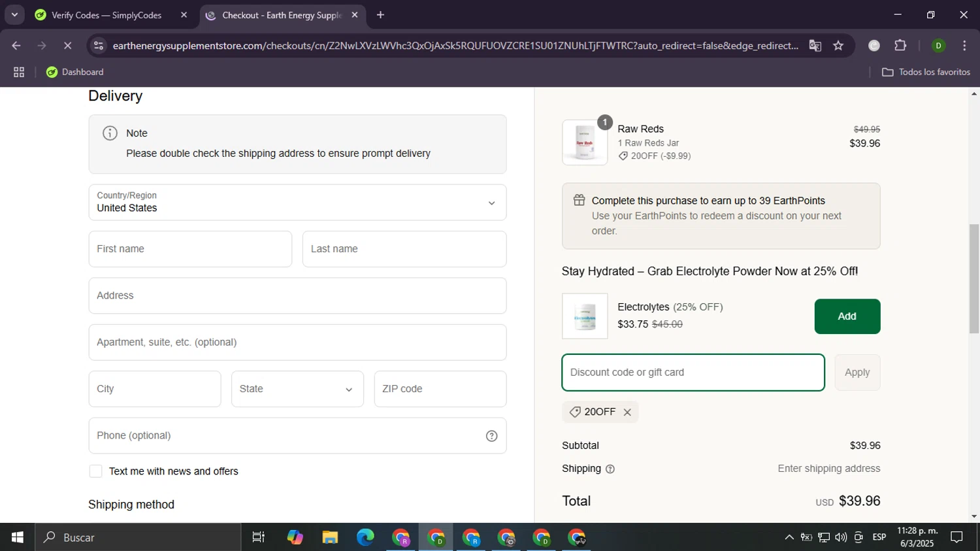Viewport: 980px width, 551px height.
Task: Open site information icon in address bar
Action: [x=99, y=46]
